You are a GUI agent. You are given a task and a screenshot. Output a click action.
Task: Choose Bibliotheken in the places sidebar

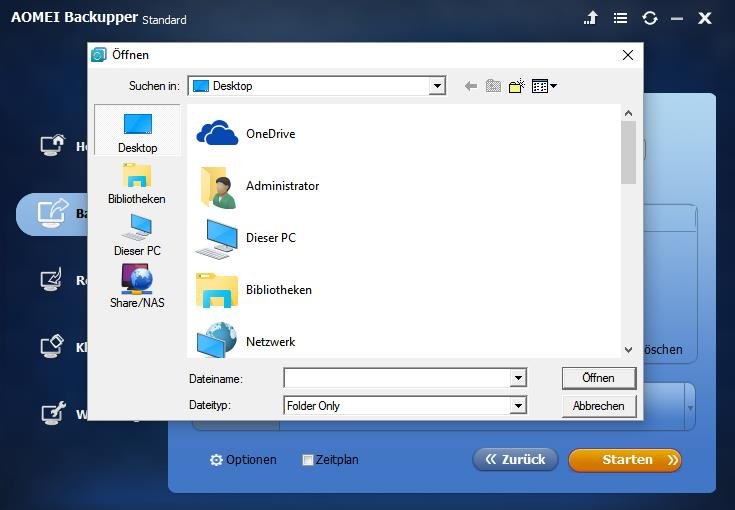pyautogui.click(x=136, y=184)
